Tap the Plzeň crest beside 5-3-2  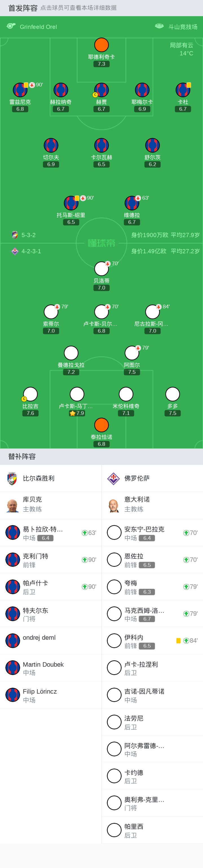coord(15,235)
